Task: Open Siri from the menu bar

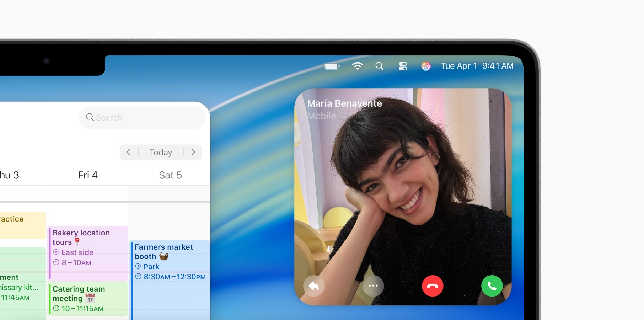Action: pos(426,66)
